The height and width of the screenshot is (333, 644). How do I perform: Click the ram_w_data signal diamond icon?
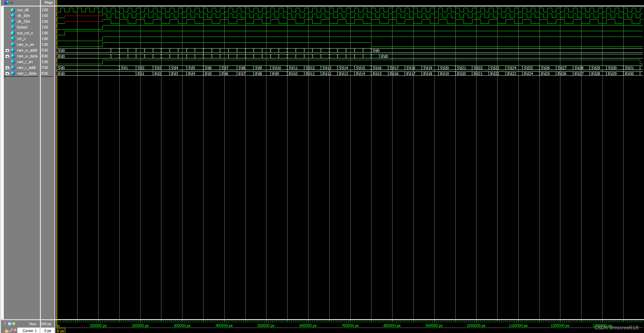(x=13, y=56)
